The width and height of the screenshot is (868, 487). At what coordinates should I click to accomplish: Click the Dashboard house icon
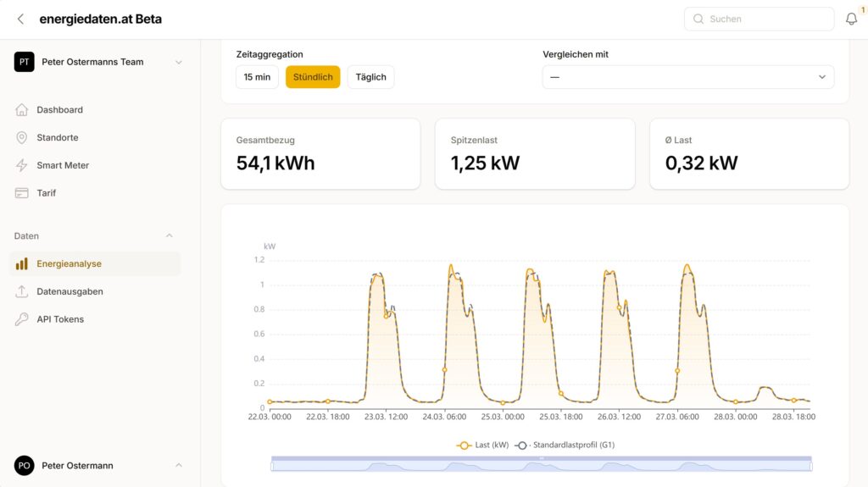22,110
